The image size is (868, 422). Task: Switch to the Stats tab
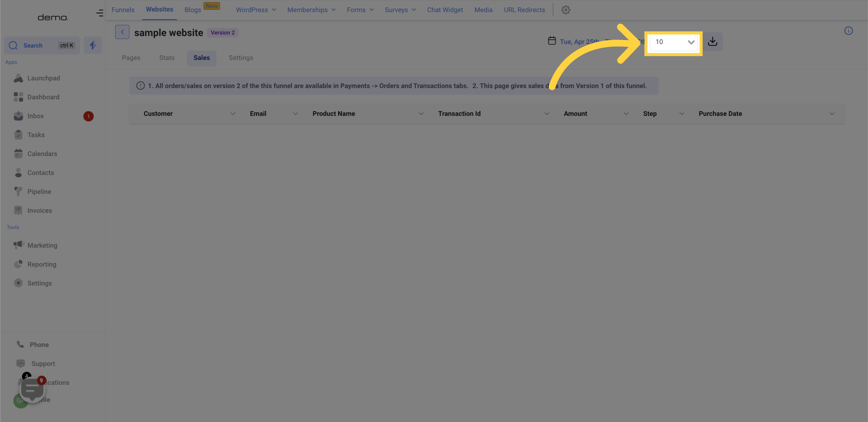click(x=167, y=58)
